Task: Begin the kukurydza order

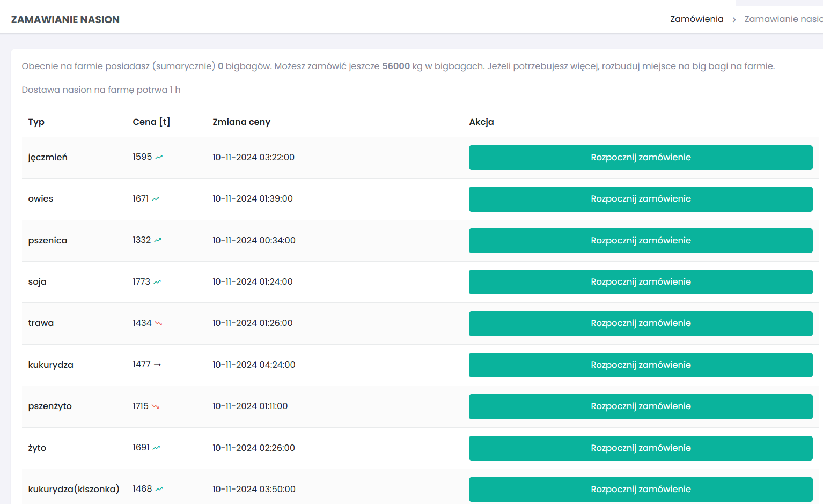Action: 641,365
